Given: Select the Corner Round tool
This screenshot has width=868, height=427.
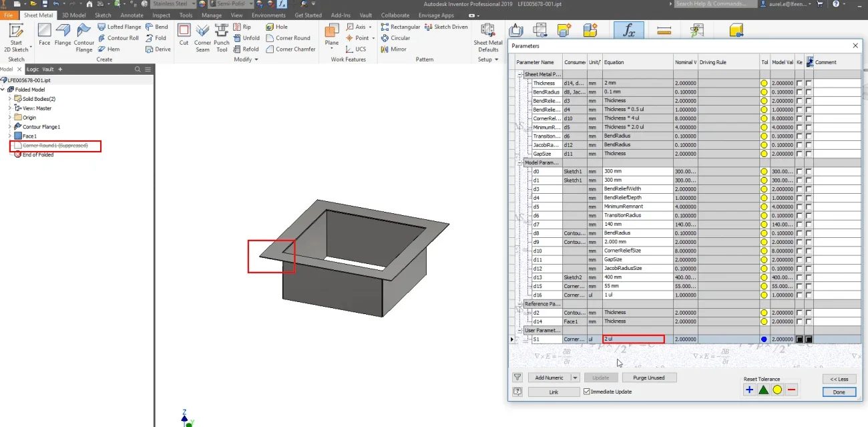Looking at the screenshot, I should [288, 38].
